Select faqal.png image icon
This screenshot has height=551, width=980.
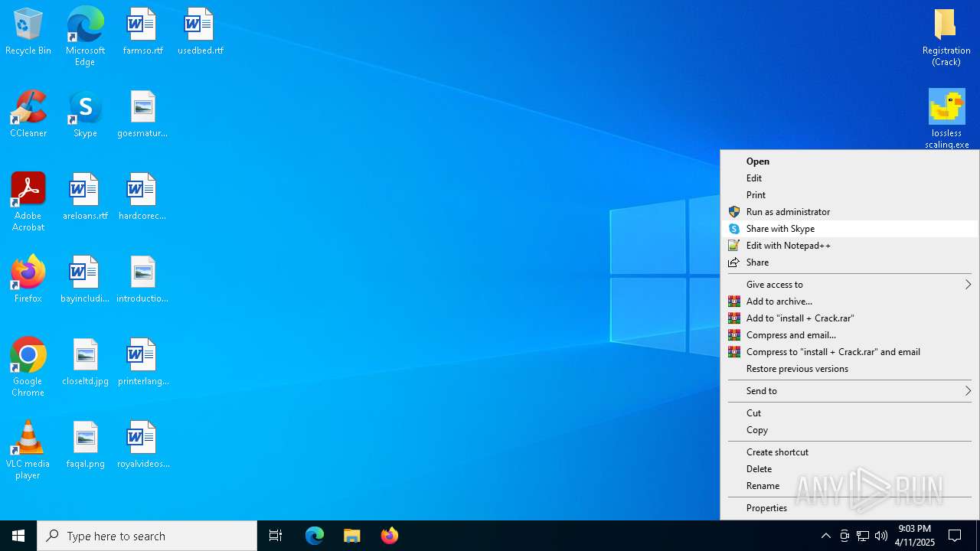[85, 445]
